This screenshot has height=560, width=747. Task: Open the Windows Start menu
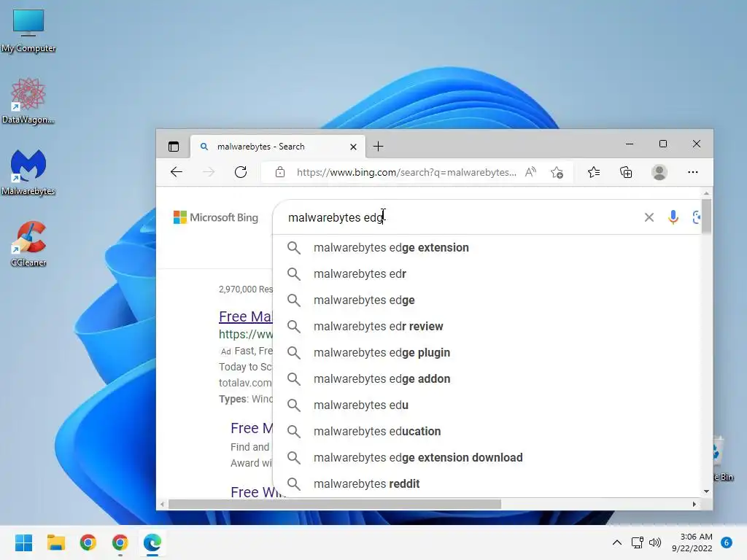point(23,542)
